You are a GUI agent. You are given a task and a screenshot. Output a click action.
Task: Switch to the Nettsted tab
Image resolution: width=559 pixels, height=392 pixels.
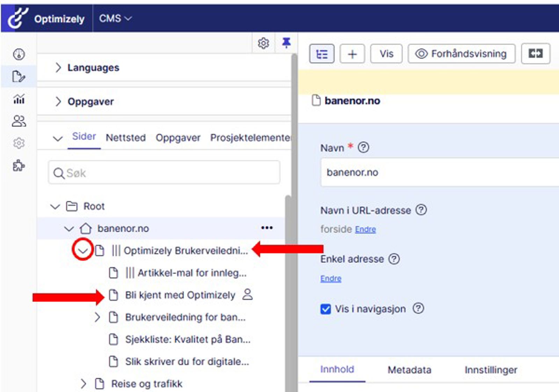tap(126, 138)
